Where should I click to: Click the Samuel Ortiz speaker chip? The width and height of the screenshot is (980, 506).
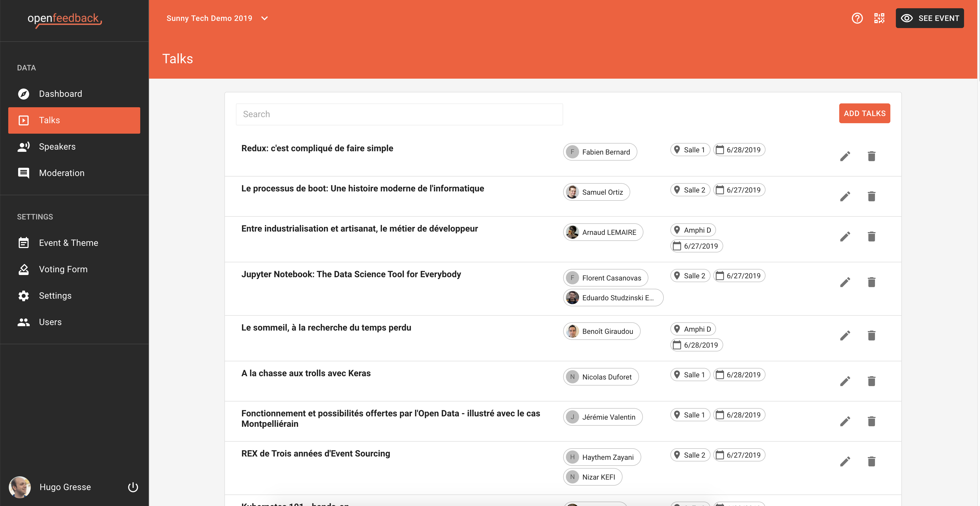(596, 192)
